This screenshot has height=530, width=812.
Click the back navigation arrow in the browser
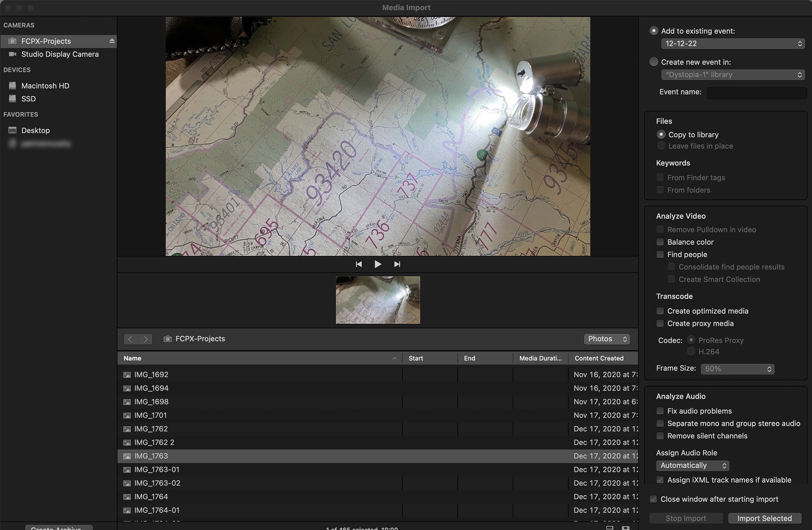[130, 339]
